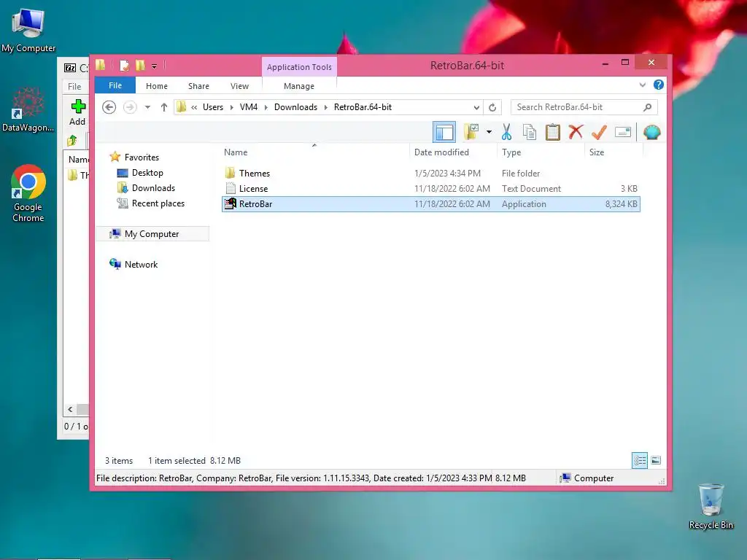Screen dimensions: 747x560
Task: Select Network in navigation pane
Action: 141,264
